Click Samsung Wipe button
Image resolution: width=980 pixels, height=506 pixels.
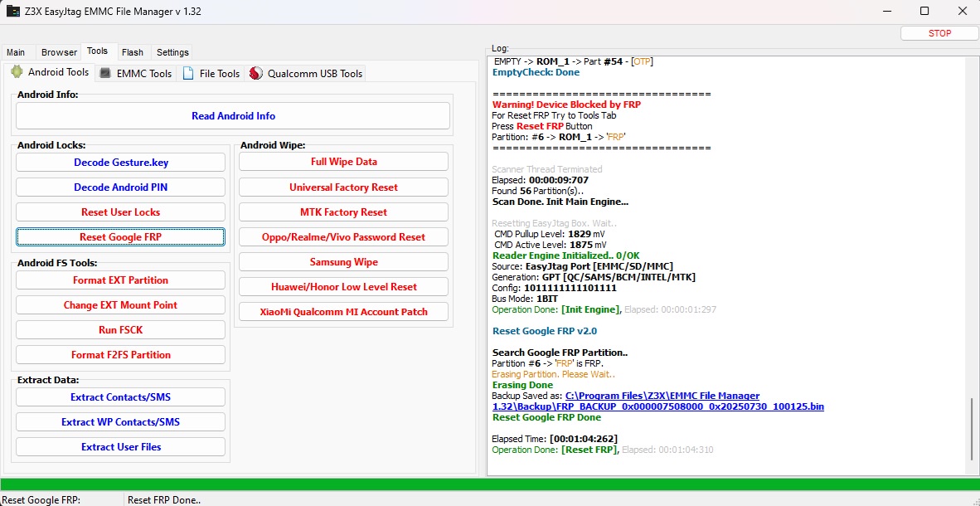tap(343, 262)
